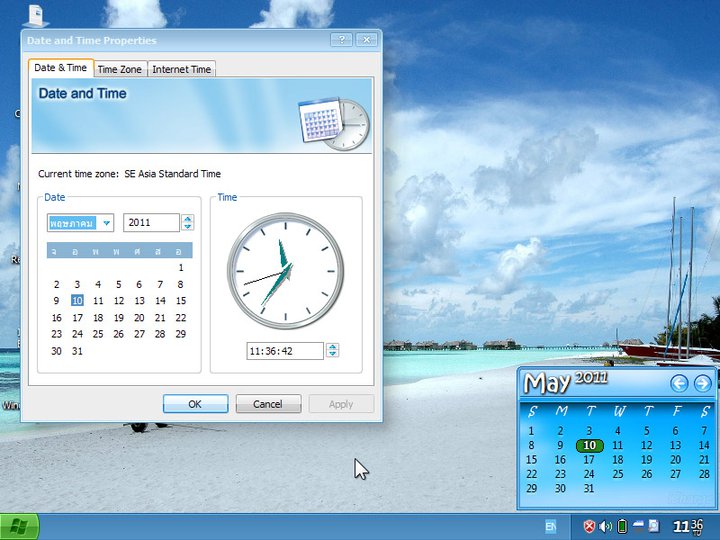This screenshot has width=720, height=540.
Task: Increase the time with the up spinner
Action: (333, 347)
